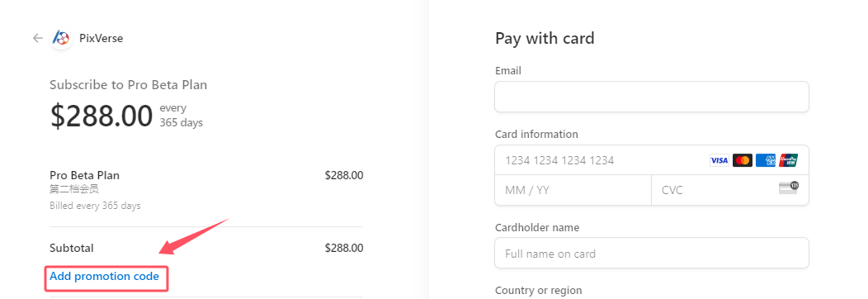Open the Add promotion code link
The image size is (868, 299).
point(105,276)
